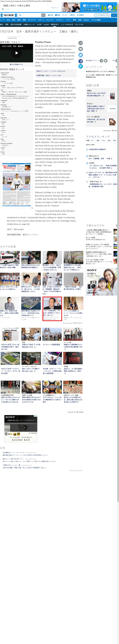The width and height of the screenshot is (119, 644).
Task: Click 動画 video link in top bar
Action: [58, 15]
